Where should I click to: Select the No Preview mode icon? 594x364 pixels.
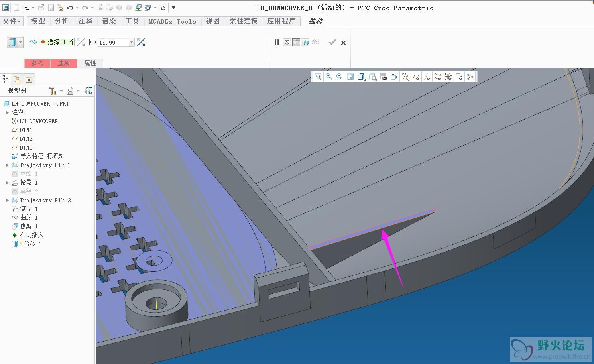[x=287, y=42]
